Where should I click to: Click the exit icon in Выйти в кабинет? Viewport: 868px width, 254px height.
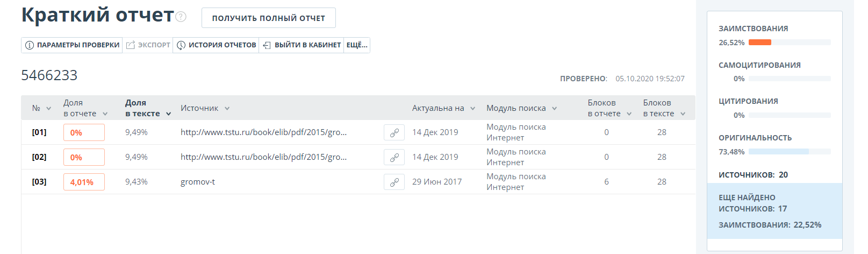(267, 45)
